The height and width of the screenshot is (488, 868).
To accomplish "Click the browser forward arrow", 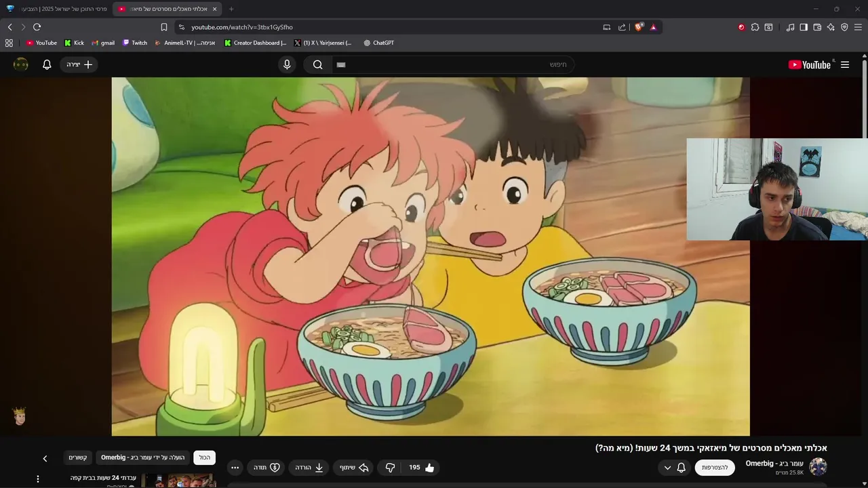I will [x=23, y=27].
